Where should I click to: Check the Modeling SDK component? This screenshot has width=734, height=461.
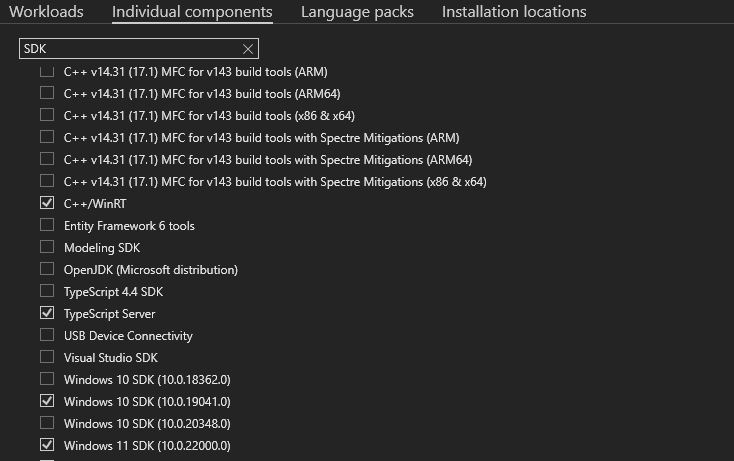point(47,247)
